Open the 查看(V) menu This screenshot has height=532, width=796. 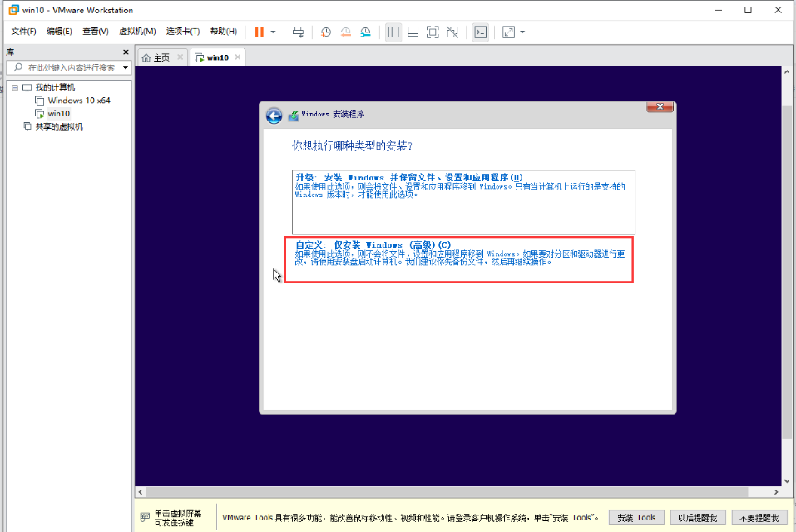[x=96, y=32]
